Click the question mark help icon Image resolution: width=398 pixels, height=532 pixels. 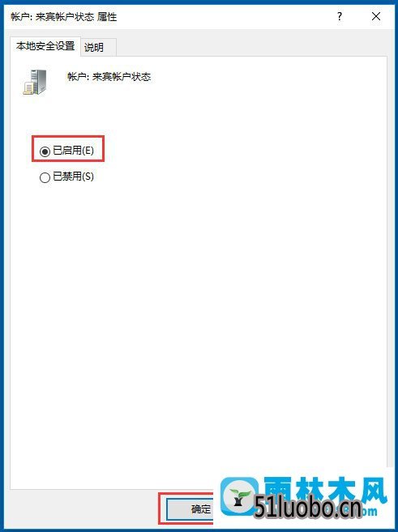[x=340, y=16]
